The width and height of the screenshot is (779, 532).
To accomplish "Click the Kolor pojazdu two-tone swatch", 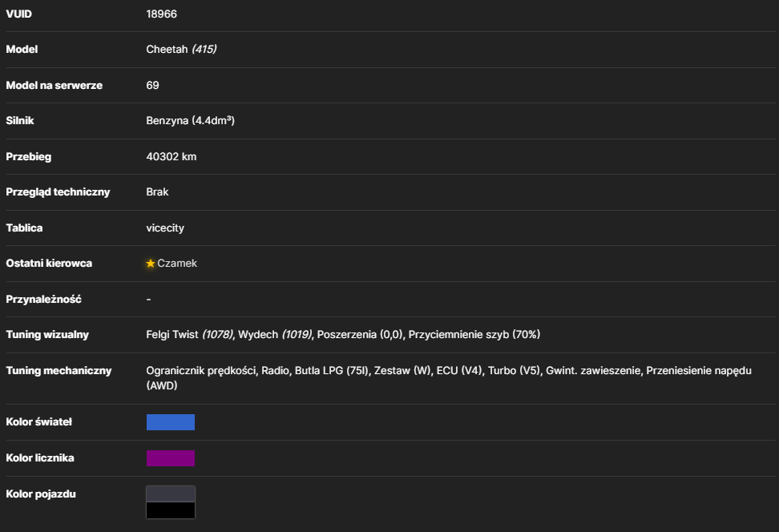I will [x=171, y=502].
